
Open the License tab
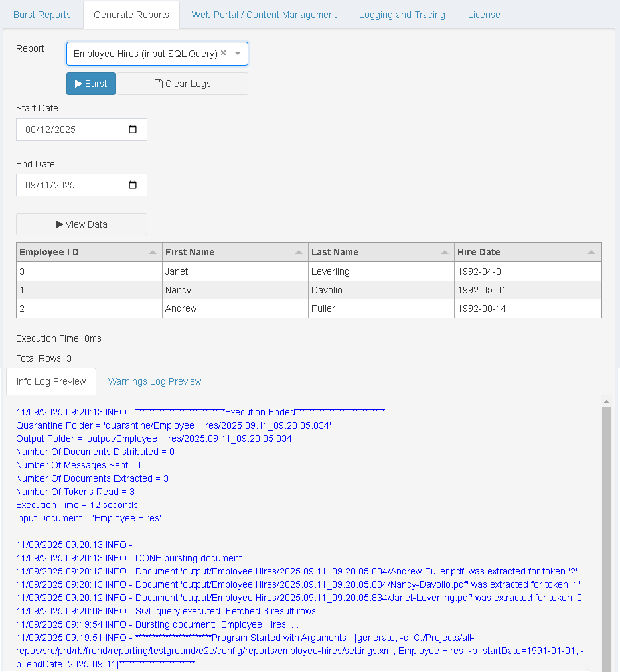coord(484,15)
